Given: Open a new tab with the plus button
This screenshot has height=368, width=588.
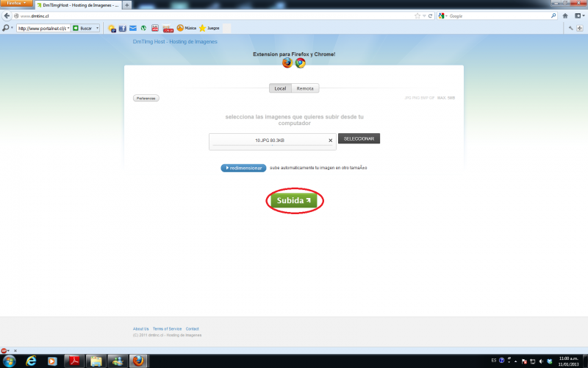Looking at the screenshot, I should [x=126, y=5].
